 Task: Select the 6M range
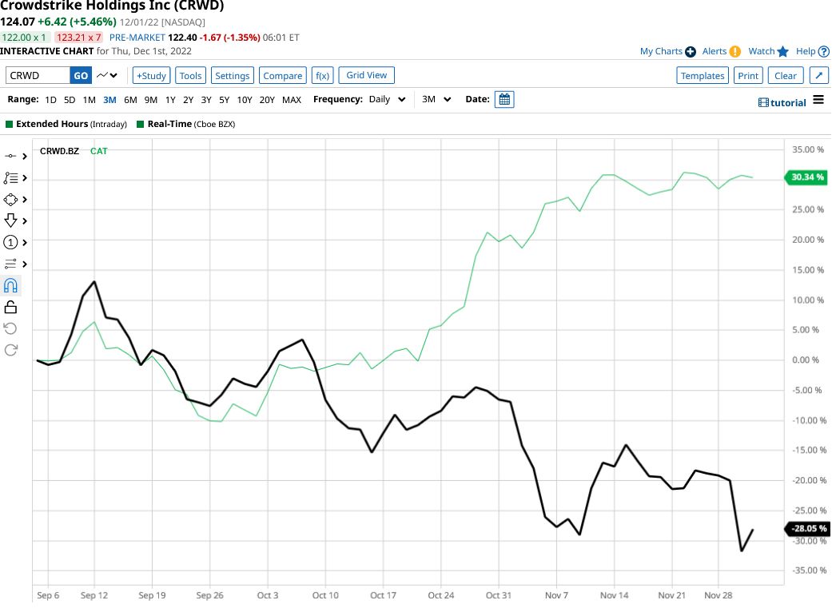point(130,100)
